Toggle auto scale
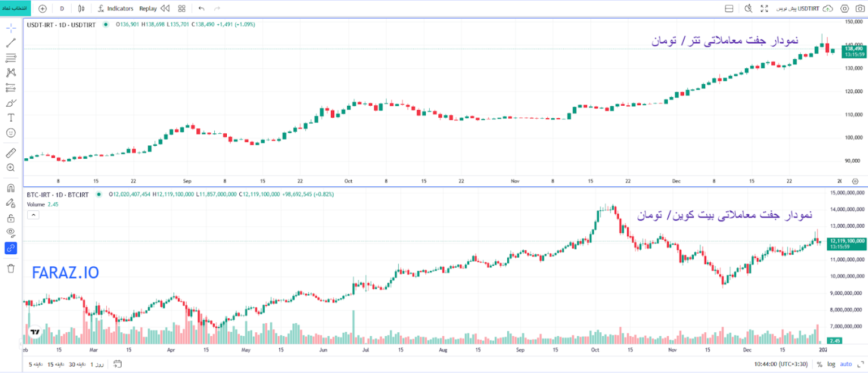The height and width of the screenshot is (373, 868). pos(846,364)
